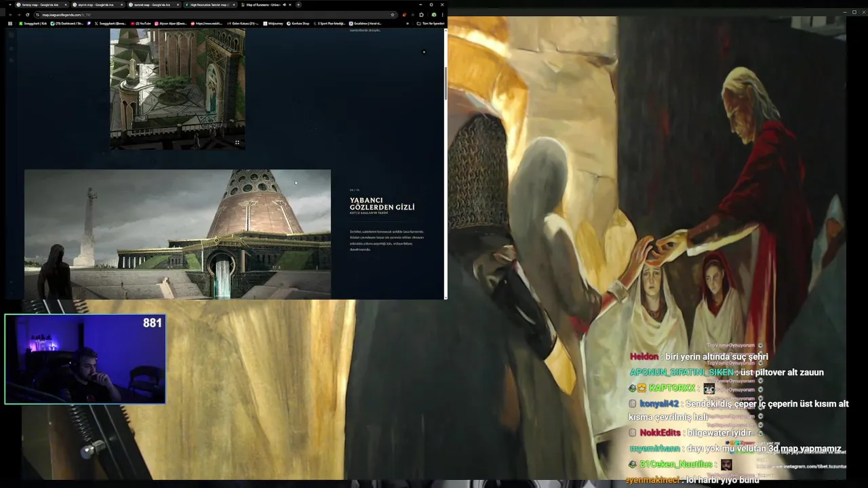Click the konyali42 chat username
This screenshot has height=488, width=868.
[x=660, y=403]
